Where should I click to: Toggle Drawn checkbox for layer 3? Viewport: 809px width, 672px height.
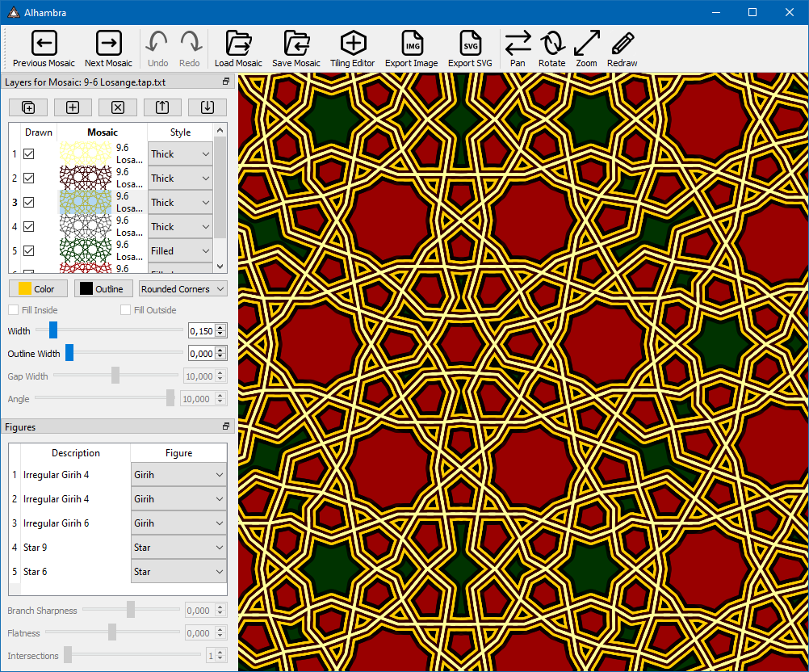(x=29, y=202)
